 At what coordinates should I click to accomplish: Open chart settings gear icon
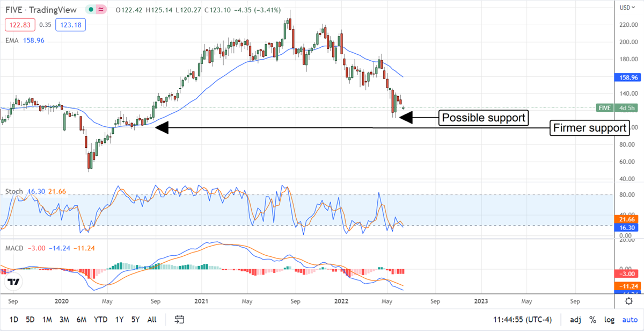(x=628, y=301)
